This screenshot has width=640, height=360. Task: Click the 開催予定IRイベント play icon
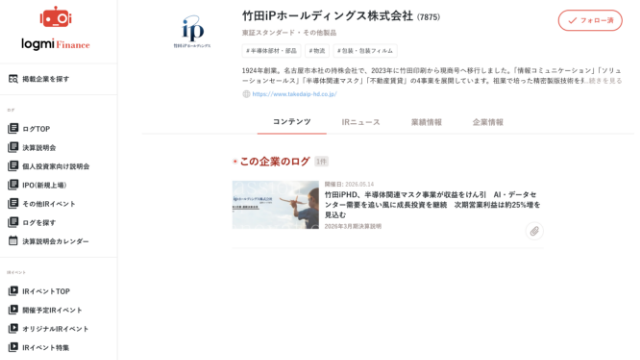(x=13, y=310)
